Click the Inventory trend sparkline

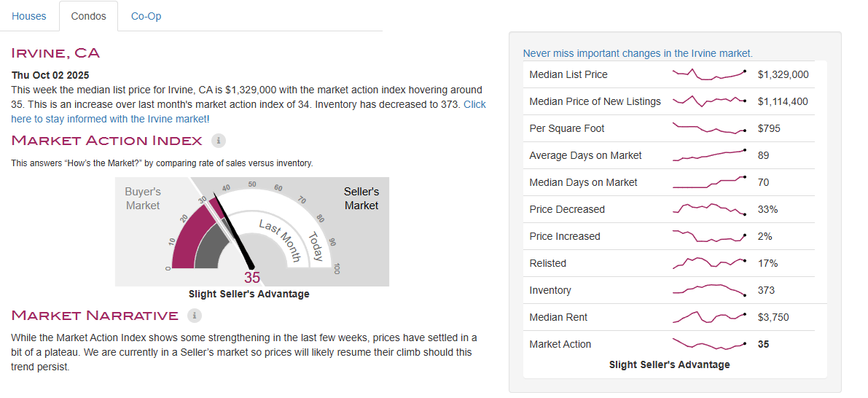coord(708,289)
